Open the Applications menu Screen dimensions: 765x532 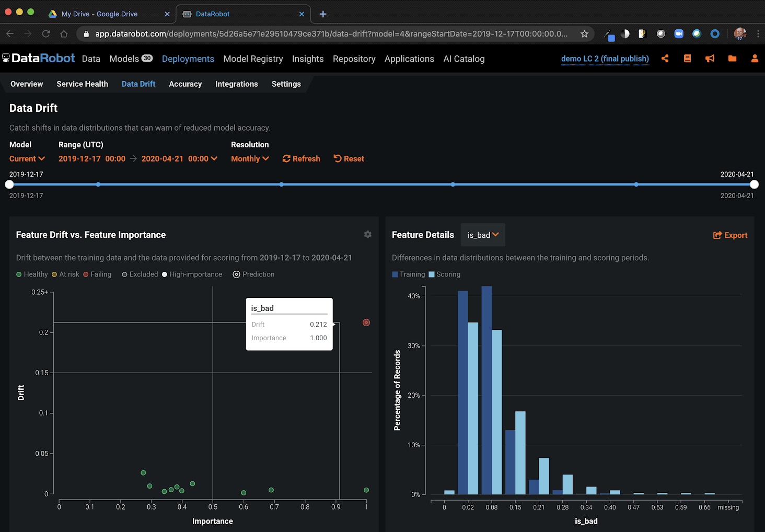click(x=409, y=59)
